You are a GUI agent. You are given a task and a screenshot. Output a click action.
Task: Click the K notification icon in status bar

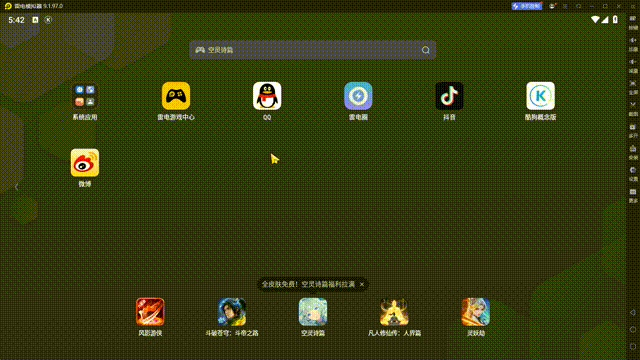coord(48,20)
